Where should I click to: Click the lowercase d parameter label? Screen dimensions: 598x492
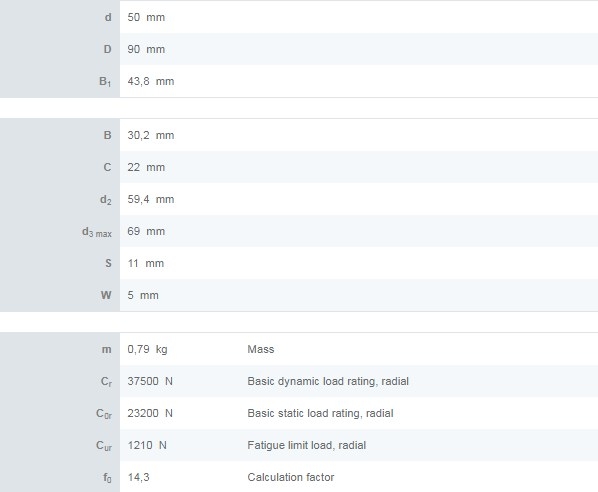tap(108, 17)
